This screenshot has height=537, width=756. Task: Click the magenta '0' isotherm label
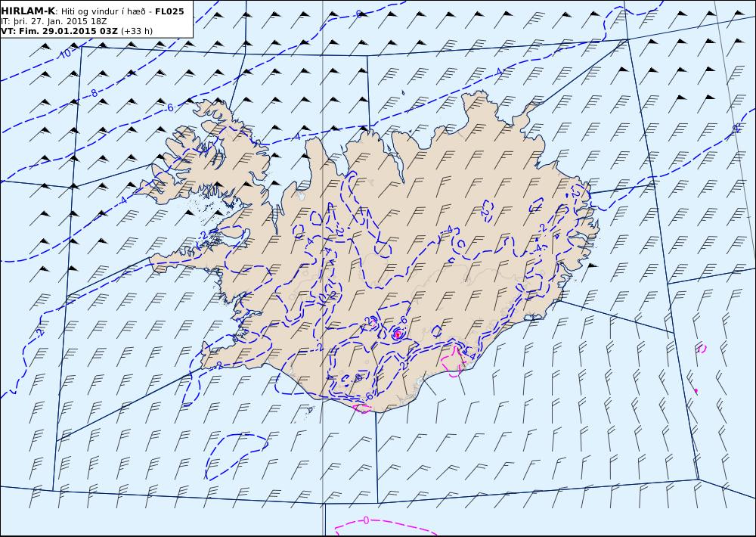(366, 520)
